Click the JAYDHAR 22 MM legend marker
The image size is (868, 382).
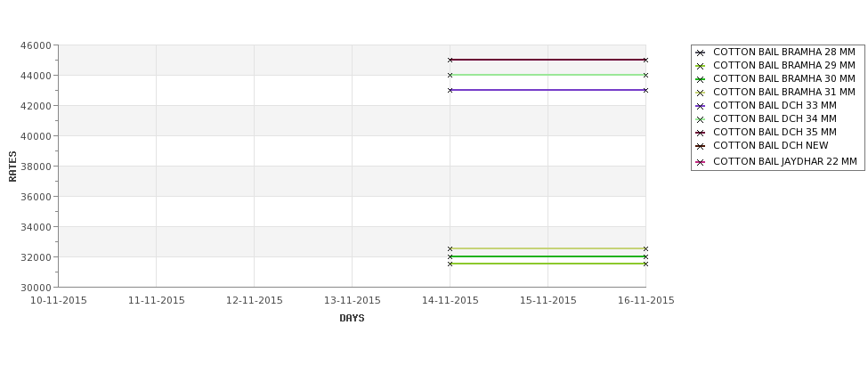[x=700, y=162]
